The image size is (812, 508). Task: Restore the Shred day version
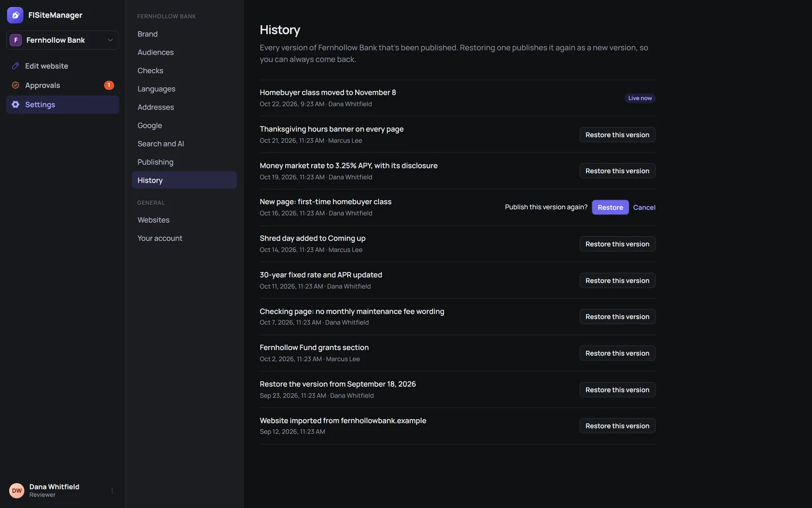[617, 244]
